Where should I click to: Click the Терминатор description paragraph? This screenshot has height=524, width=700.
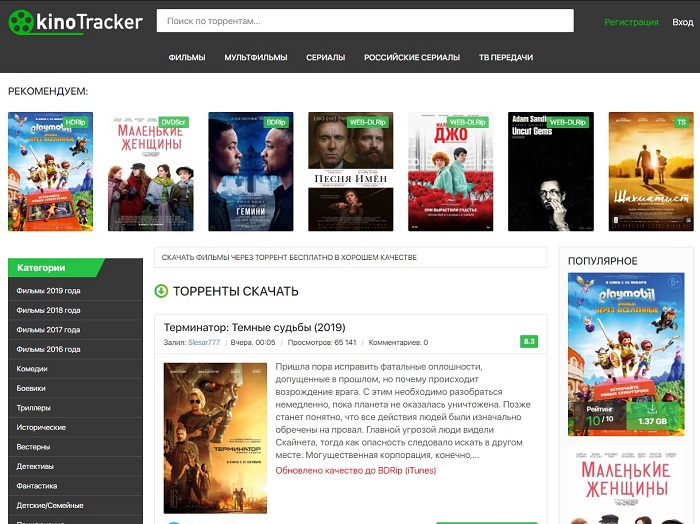tap(403, 411)
